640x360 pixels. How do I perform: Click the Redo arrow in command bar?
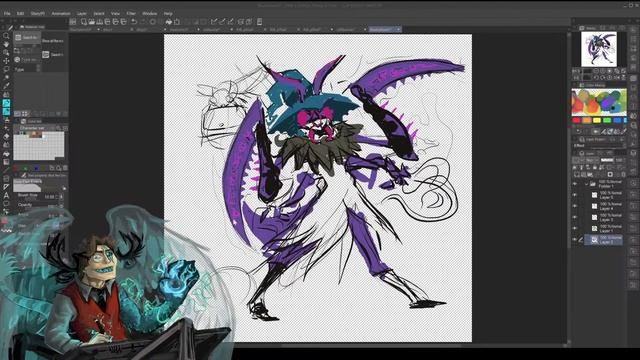tap(143, 22)
